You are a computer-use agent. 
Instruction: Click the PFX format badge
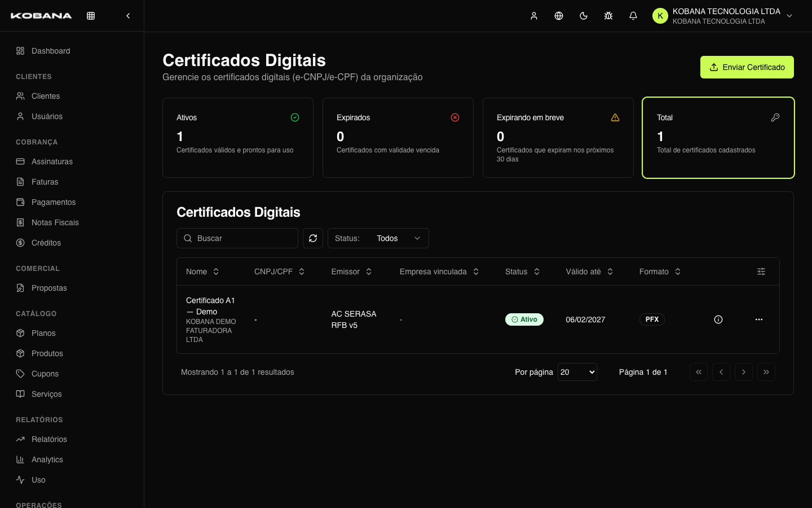point(652,319)
